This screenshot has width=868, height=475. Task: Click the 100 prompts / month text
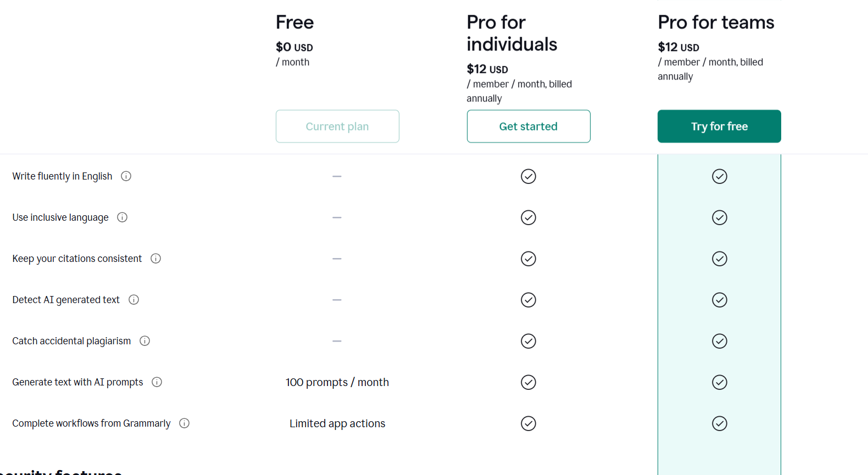pyautogui.click(x=337, y=382)
